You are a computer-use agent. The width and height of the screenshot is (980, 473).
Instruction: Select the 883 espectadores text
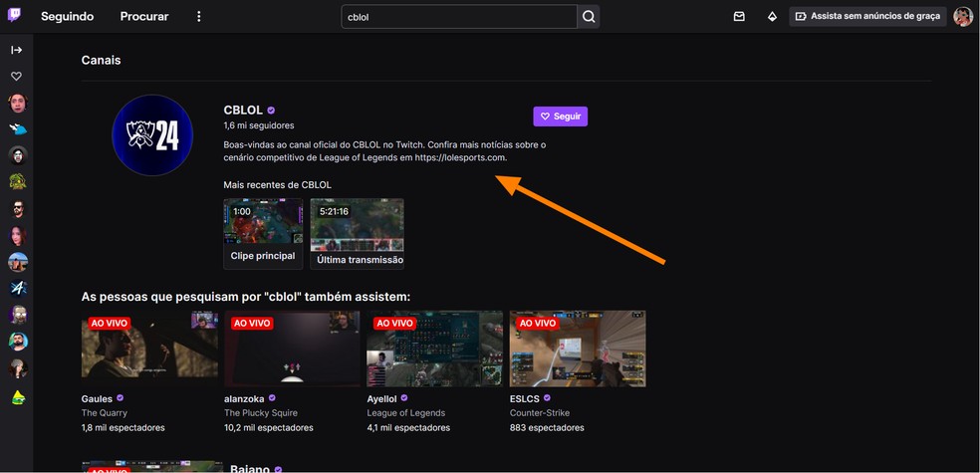547,428
